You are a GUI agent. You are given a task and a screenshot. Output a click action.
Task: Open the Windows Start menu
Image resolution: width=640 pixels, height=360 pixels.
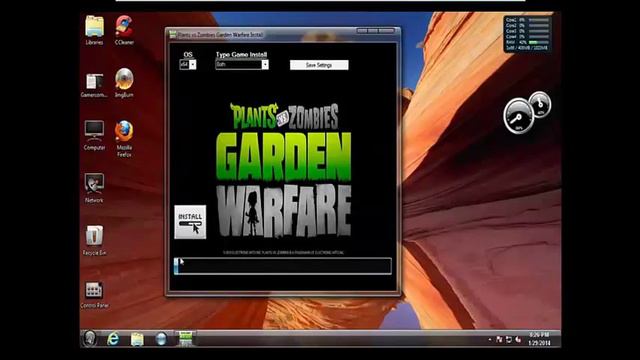(90, 339)
